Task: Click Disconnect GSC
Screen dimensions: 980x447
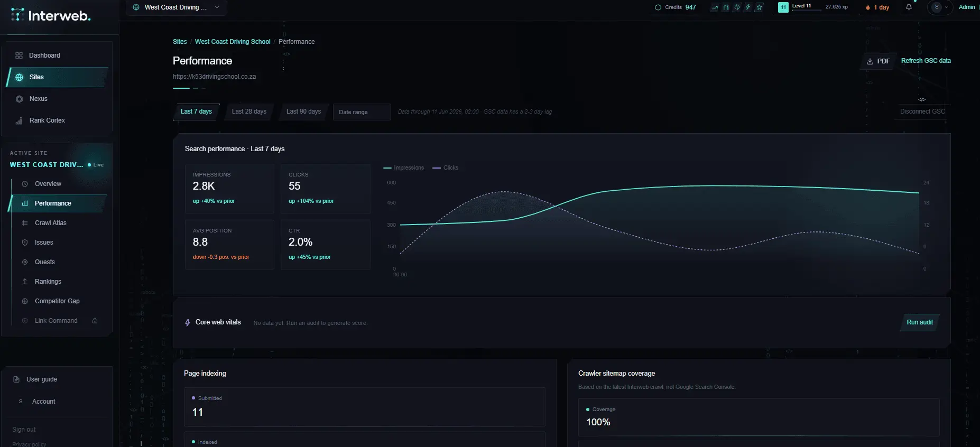Action: [x=922, y=111]
